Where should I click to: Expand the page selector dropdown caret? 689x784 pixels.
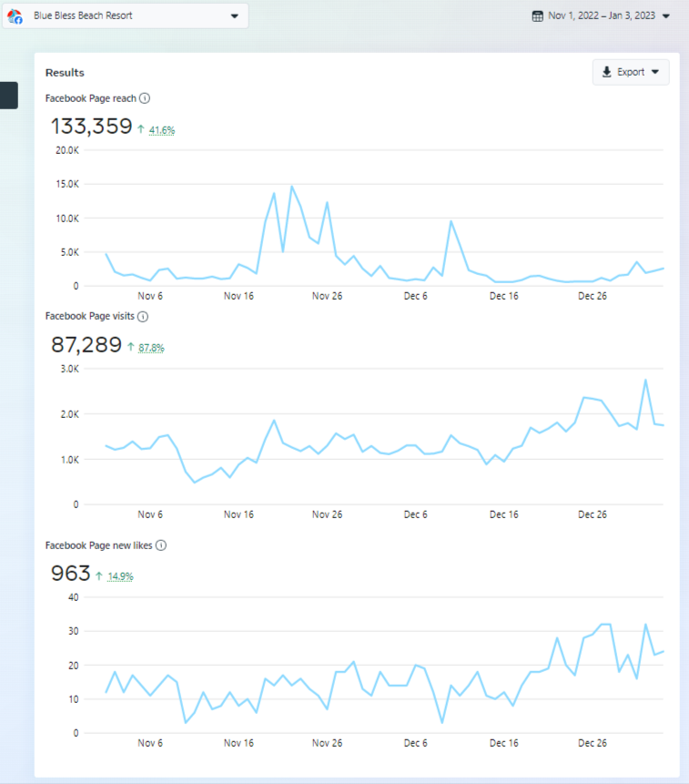coord(234,16)
